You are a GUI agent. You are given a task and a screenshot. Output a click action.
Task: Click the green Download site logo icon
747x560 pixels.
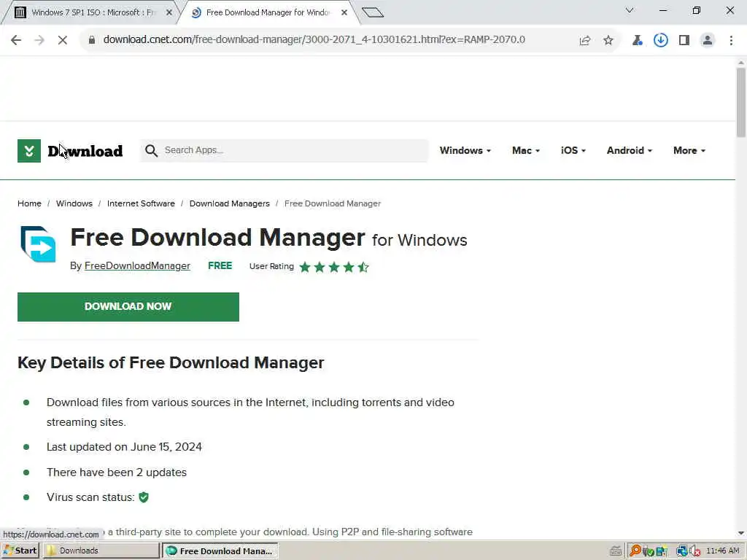(x=29, y=151)
